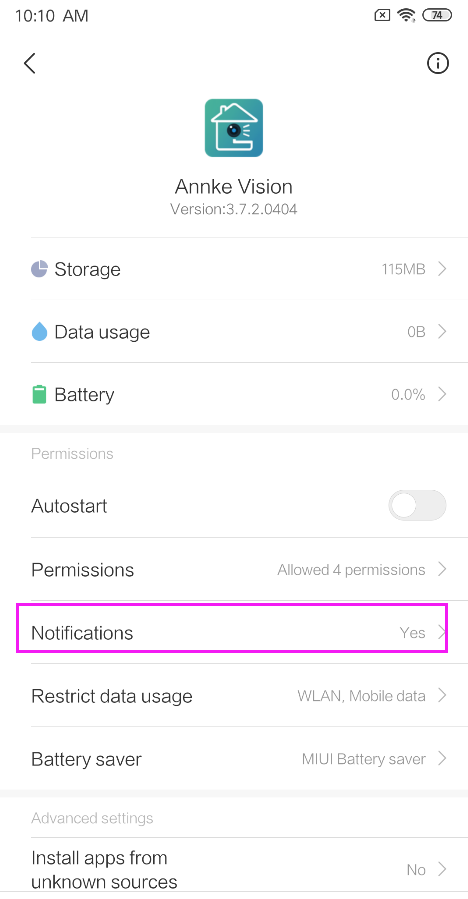Open Restrict data usage settings
This screenshot has height=899, width=468.
239,695
